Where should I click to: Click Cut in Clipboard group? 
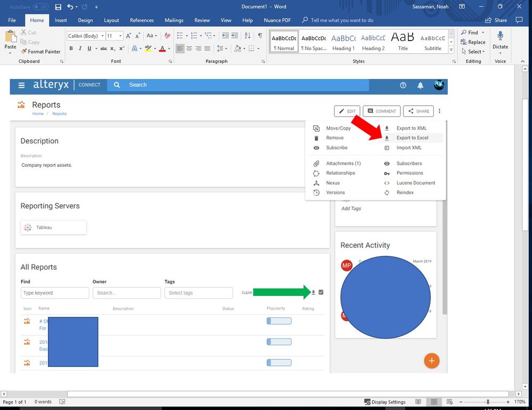click(28, 33)
